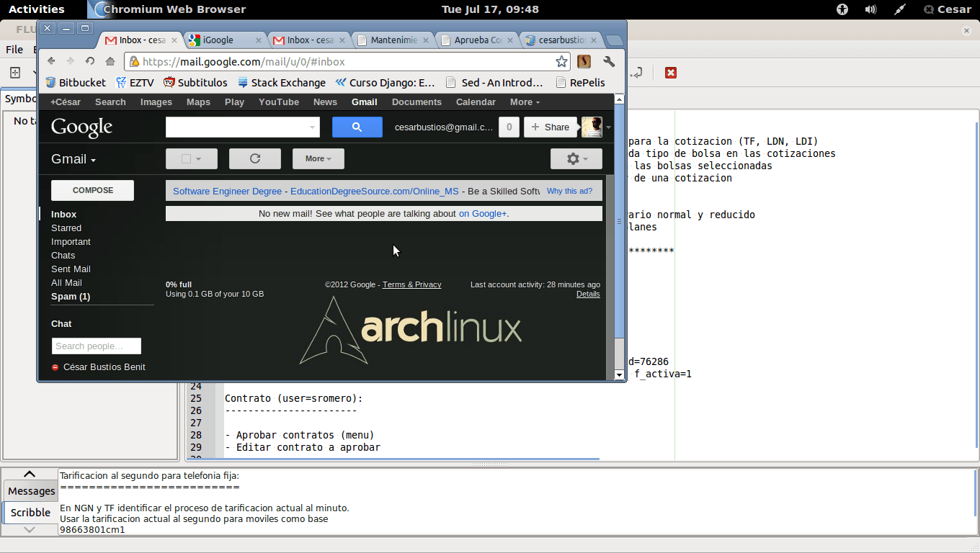Click the COMPOSE button
Viewport: 980px width, 553px height.
coord(92,190)
